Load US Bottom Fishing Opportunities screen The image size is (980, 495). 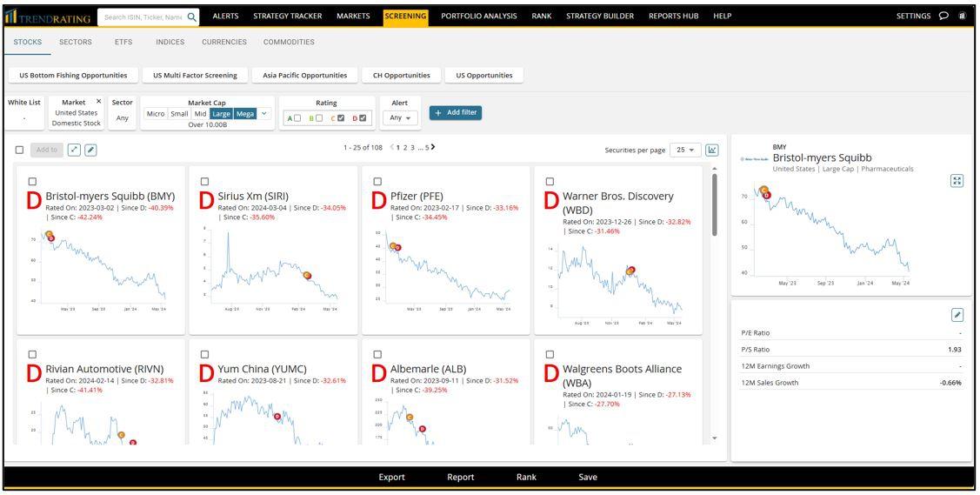coord(73,75)
